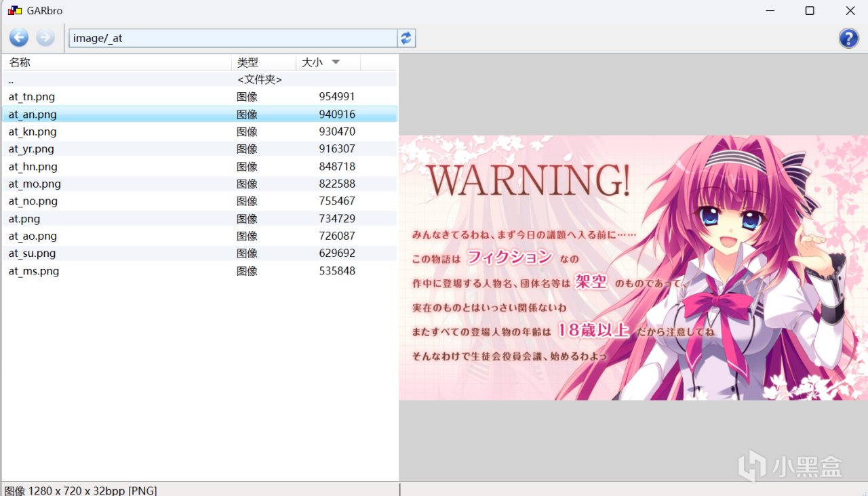The width and height of the screenshot is (868, 496).
Task: Click 图像 type cell of at_tn.png
Action: click(x=247, y=97)
